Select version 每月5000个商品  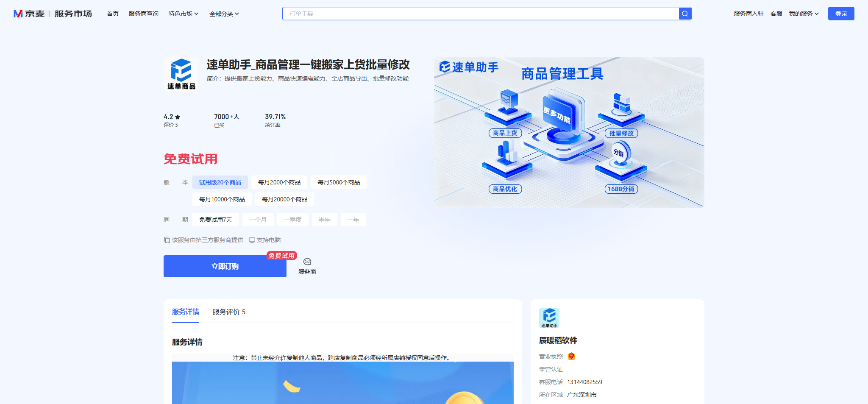[x=339, y=182]
